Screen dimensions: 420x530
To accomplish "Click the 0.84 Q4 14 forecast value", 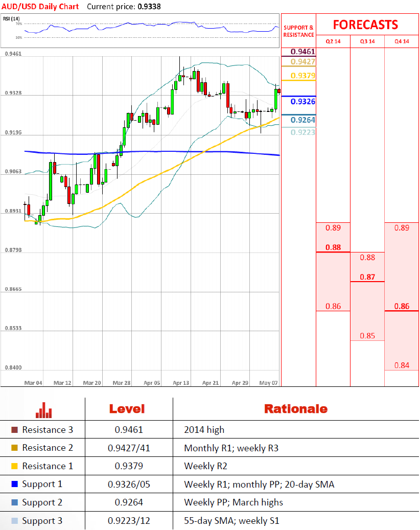I will [402, 365].
